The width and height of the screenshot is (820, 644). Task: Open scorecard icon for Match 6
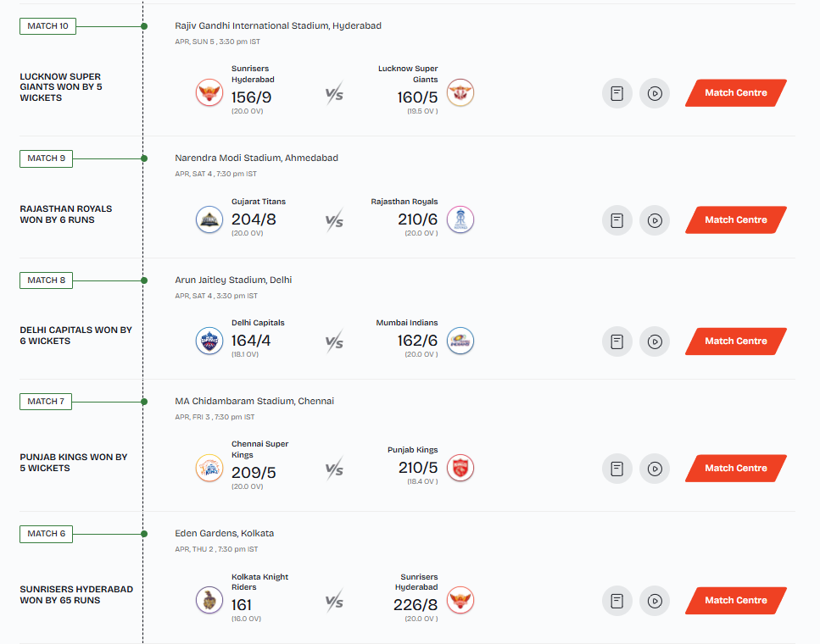point(617,601)
